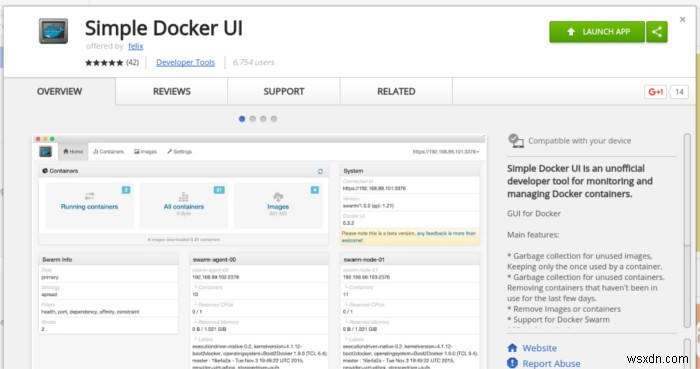Click the refresh icon in Containers panel
The image size is (700, 369).
click(x=320, y=171)
